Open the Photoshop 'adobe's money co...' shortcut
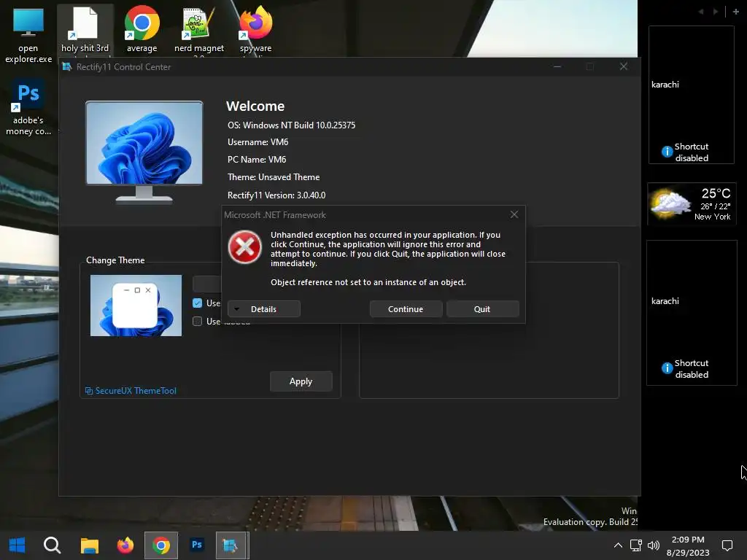 coord(28,108)
